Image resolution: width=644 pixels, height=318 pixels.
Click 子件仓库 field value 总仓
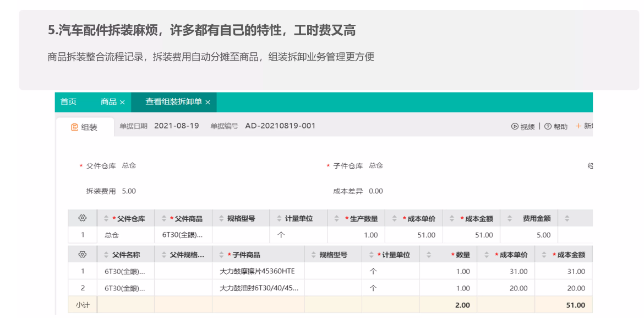coord(376,166)
